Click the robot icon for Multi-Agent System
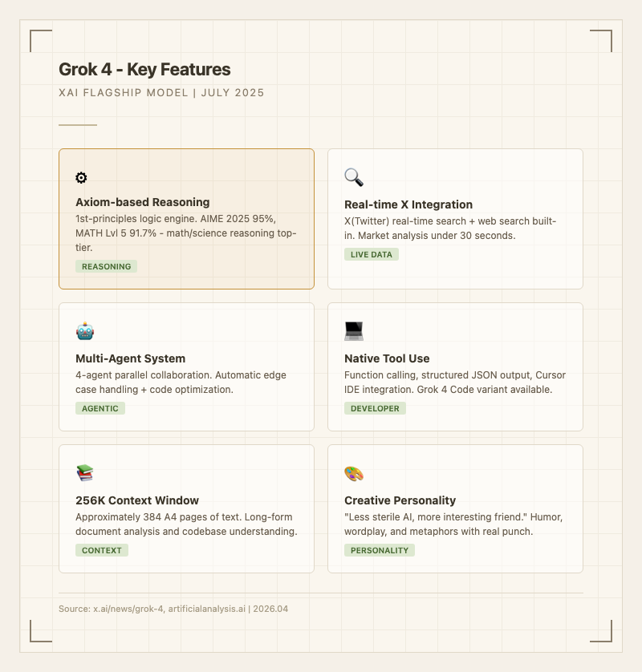The width and height of the screenshot is (642, 672). click(x=85, y=331)
